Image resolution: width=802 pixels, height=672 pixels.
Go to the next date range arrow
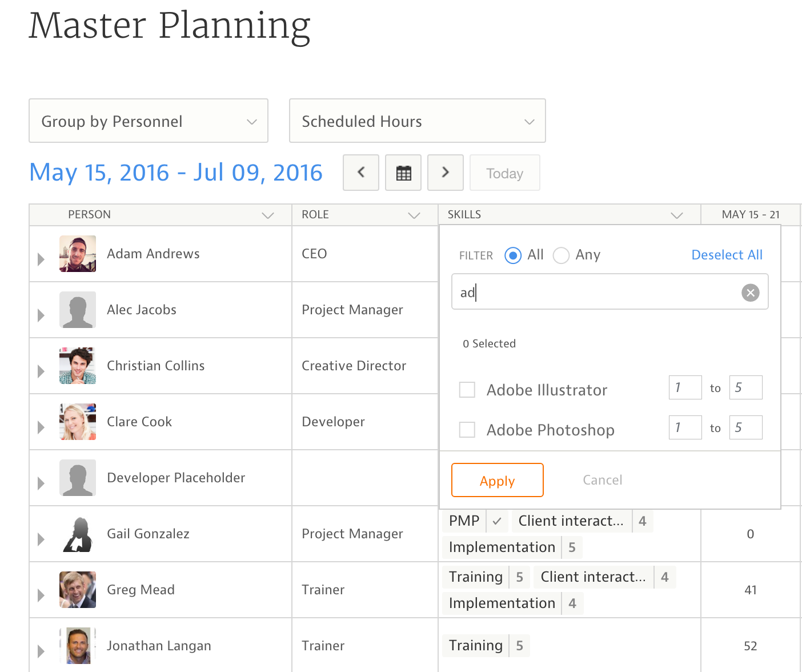click(x=446, y=173)
